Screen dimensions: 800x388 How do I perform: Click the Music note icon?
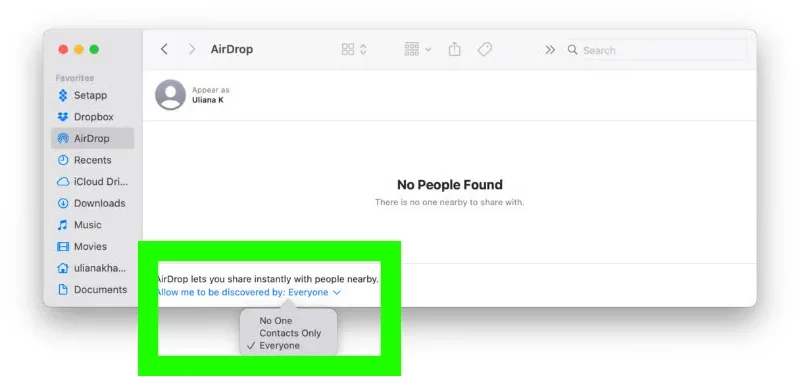(63, 225)
